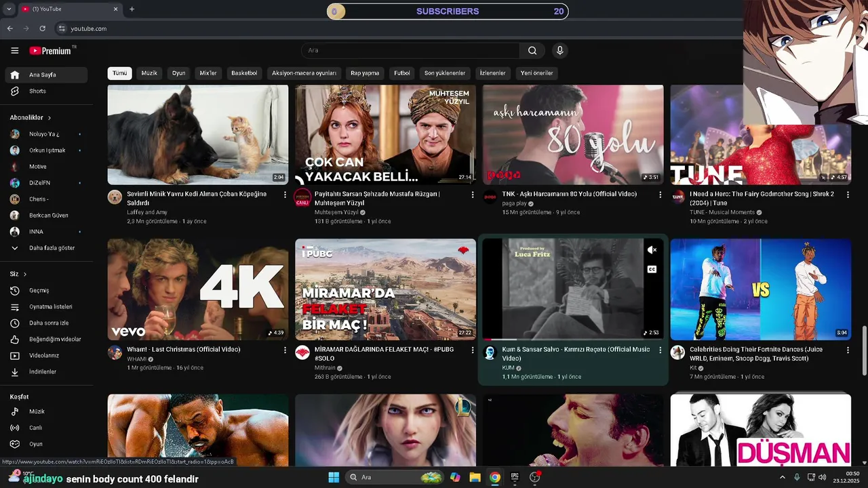The image size is (868, 488).
Task: Open Oyun gaming under Keşfet
Action: tap(46, 444)
